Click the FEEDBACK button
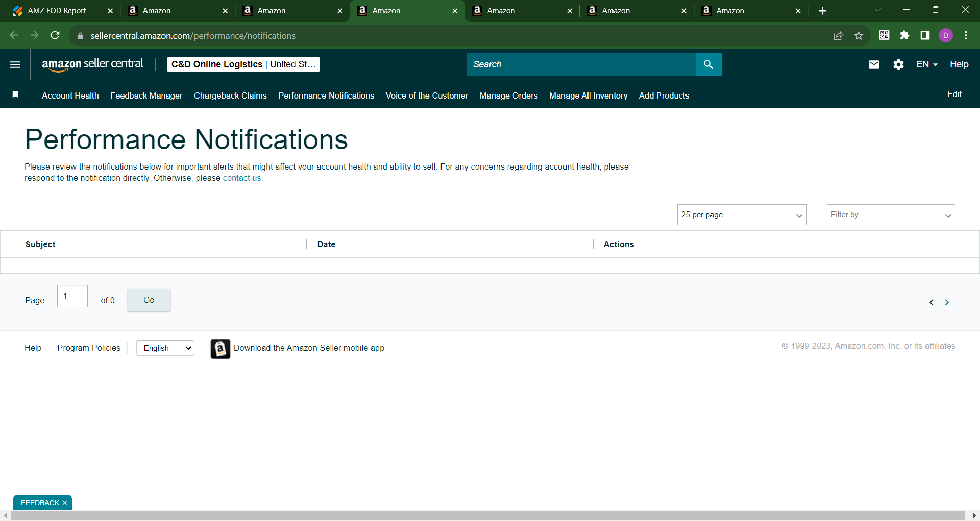The width and height of the screenshot is (980, 521). pos(40,503)
